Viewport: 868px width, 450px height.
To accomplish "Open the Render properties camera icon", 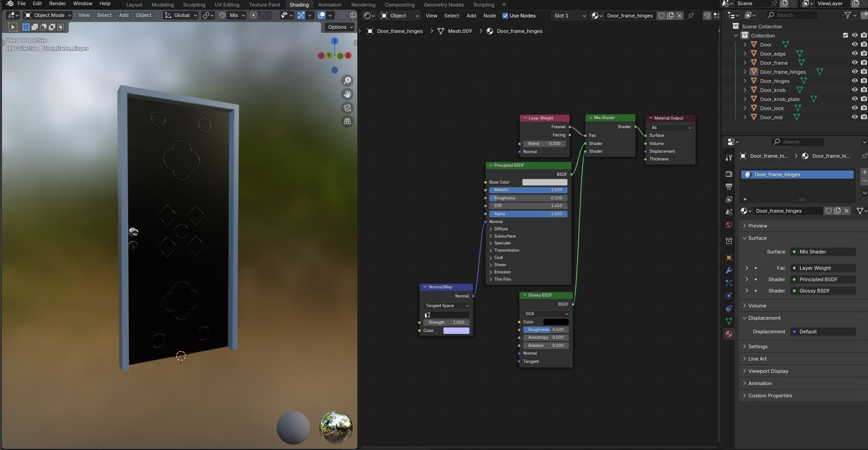I will [729, 174].
